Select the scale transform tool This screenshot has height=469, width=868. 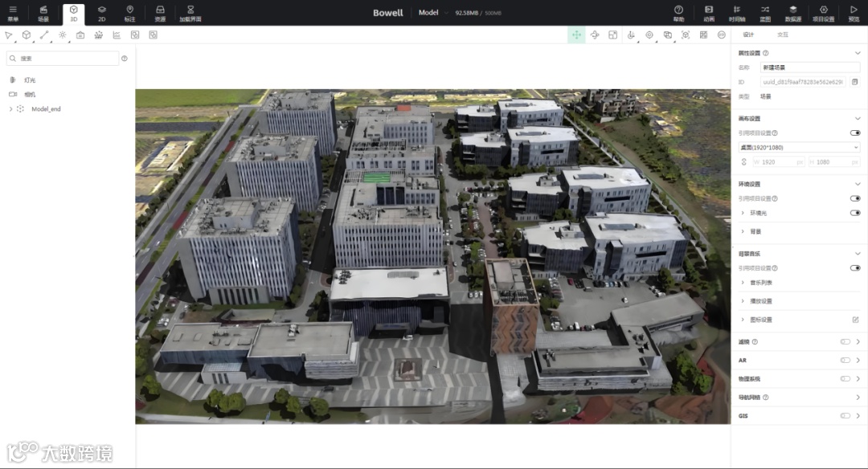[612, 35]
